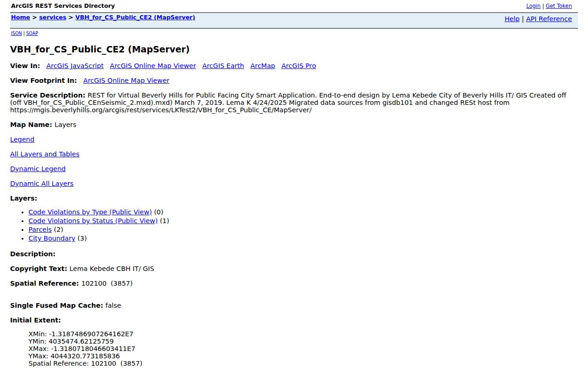Open the services breadcrumb link
This screenshot has height=368, width=588.
pyautogui.click(x=52, y=17)
